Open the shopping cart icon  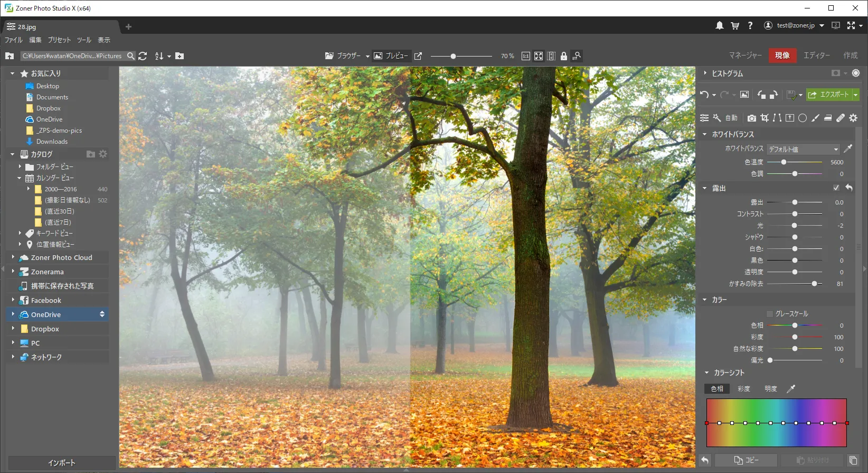pyautogui.click(x=735, y=25)
